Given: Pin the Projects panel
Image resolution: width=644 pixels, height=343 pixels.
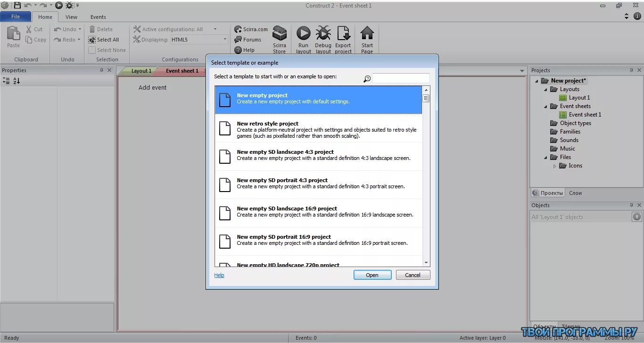Looking at the screenshot, I should (631, 70).
